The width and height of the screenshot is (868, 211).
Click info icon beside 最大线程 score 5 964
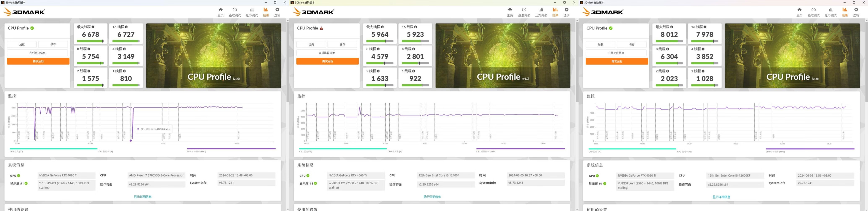point(382,27)
